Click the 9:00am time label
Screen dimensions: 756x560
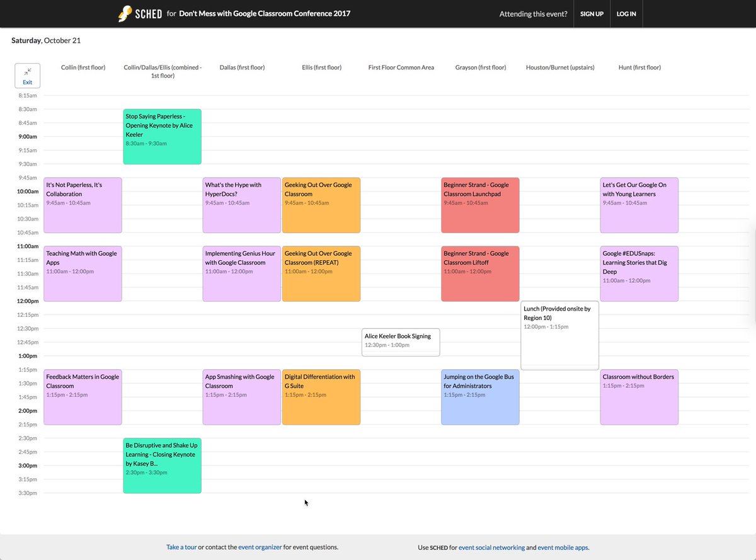coord(28,137)
